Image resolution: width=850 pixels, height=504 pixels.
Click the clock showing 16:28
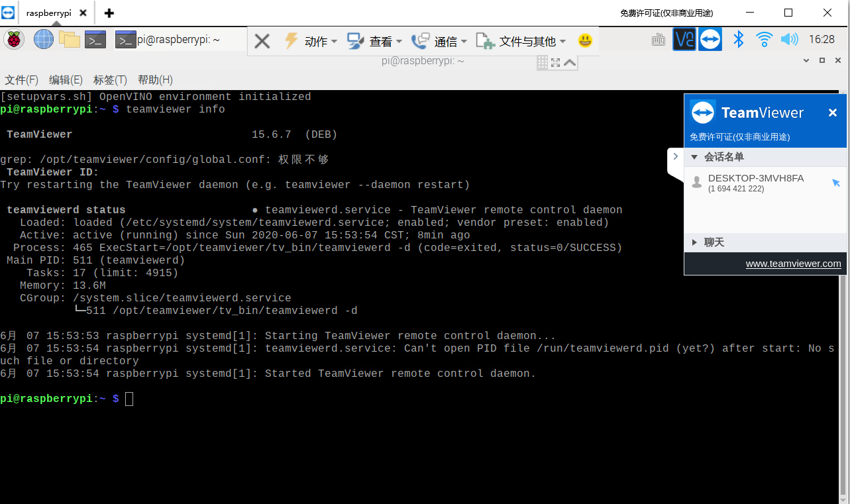tap(822, 40)
